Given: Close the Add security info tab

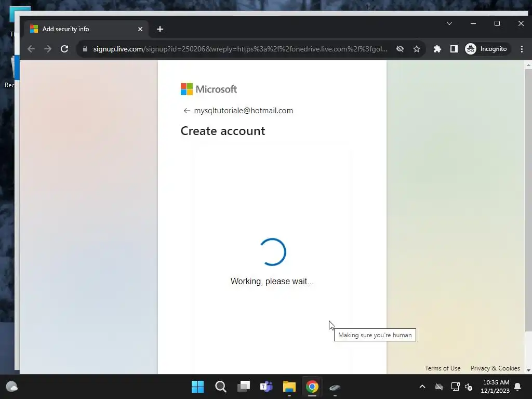Looking at the screenshot, I should point(140,29).
